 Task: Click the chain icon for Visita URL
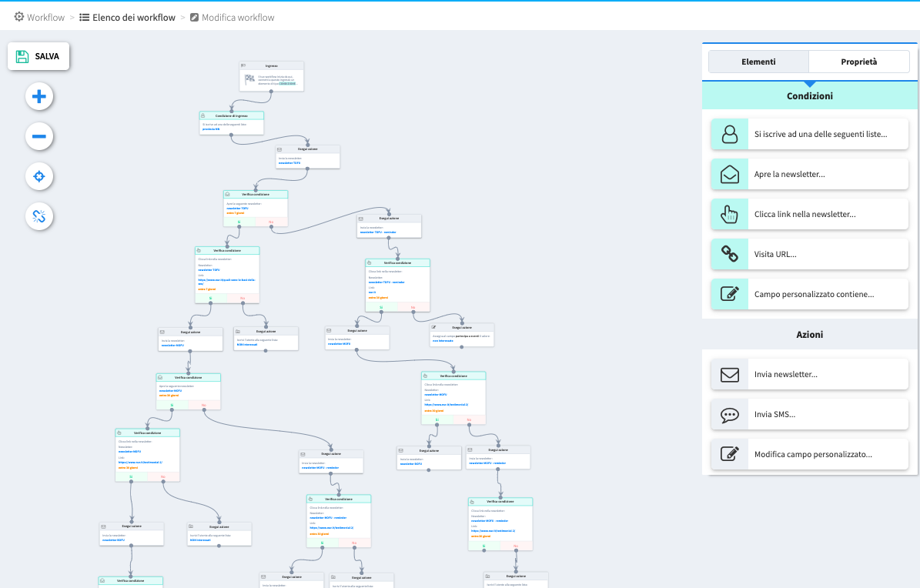pos(729,254)
